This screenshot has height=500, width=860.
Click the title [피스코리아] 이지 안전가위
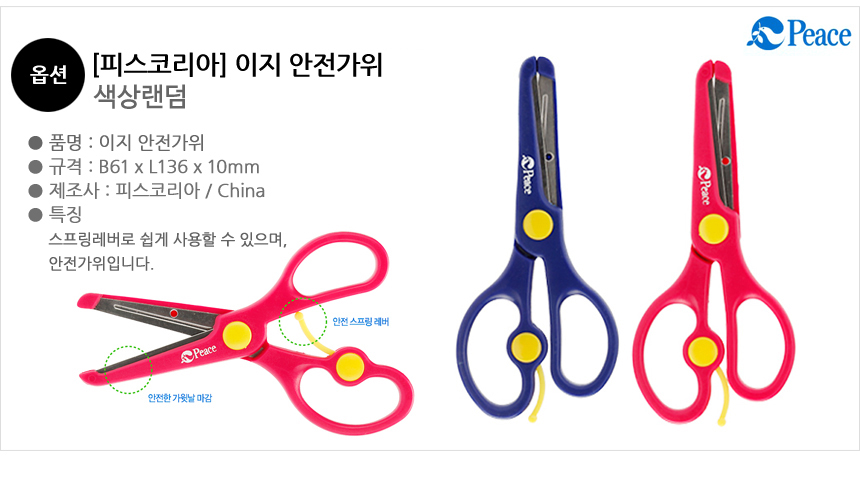(237, 65)
